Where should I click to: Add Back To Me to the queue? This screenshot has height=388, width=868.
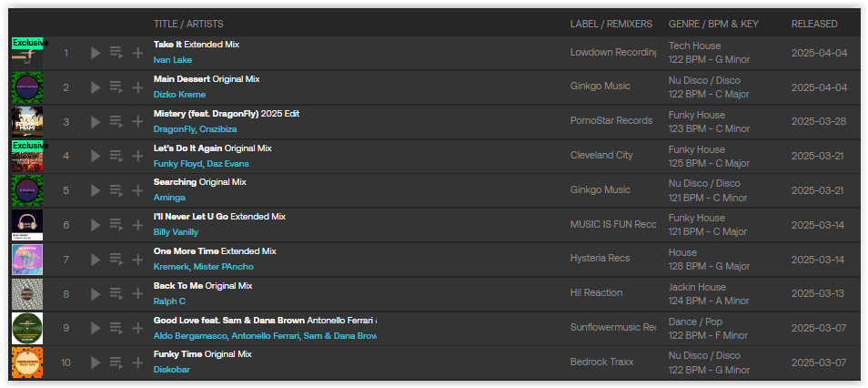click(116, 294)
